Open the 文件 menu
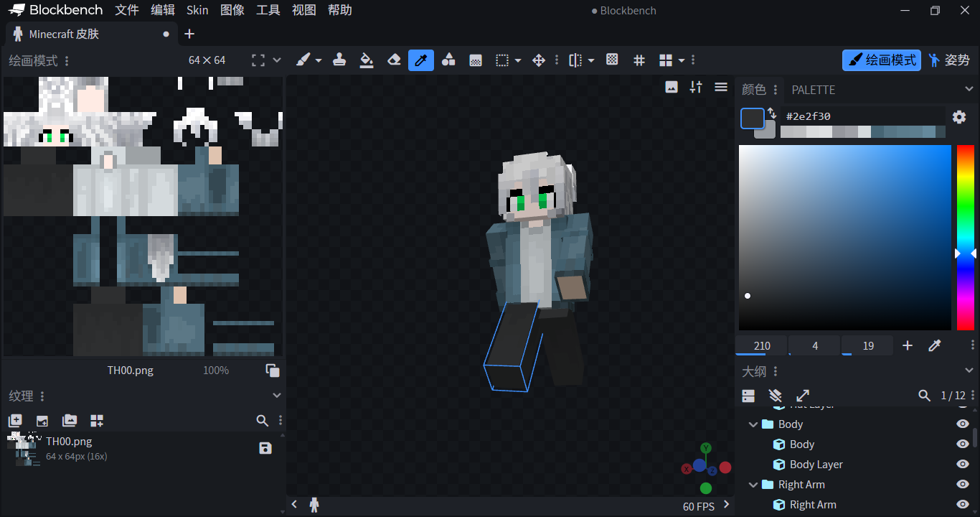Viewport: 980px width, 517px height. (x=127, y=10)
